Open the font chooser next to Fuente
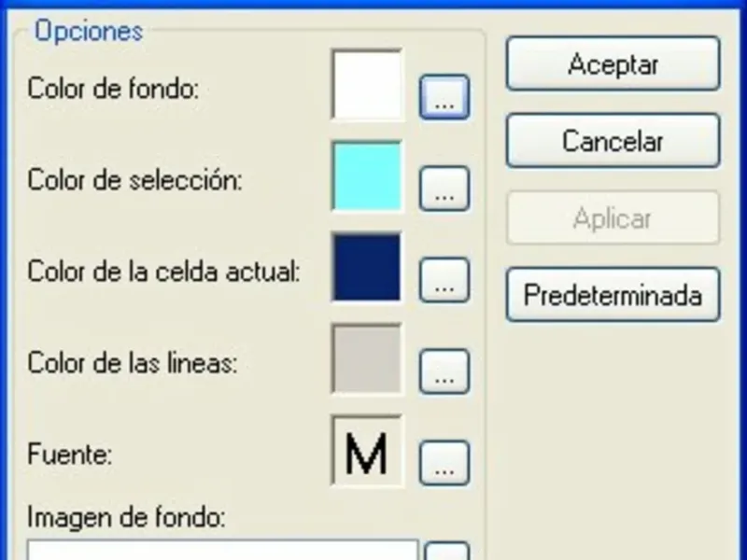The width and height of the screenshot is (747, 560). 444,464
